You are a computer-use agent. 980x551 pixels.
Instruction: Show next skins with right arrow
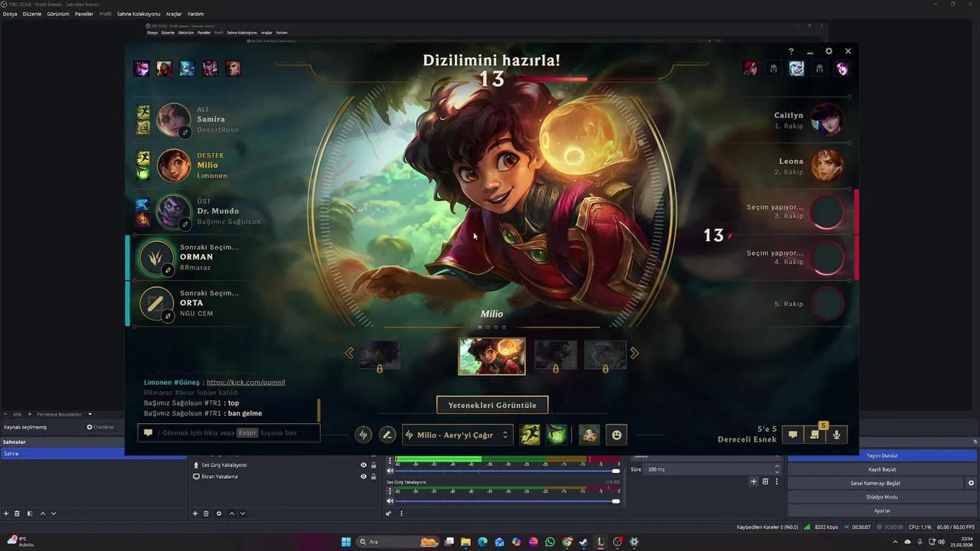point(634,353)
